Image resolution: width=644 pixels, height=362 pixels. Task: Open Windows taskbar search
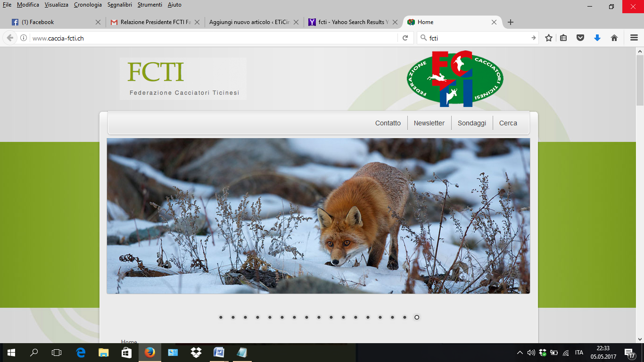click(34, 353)
